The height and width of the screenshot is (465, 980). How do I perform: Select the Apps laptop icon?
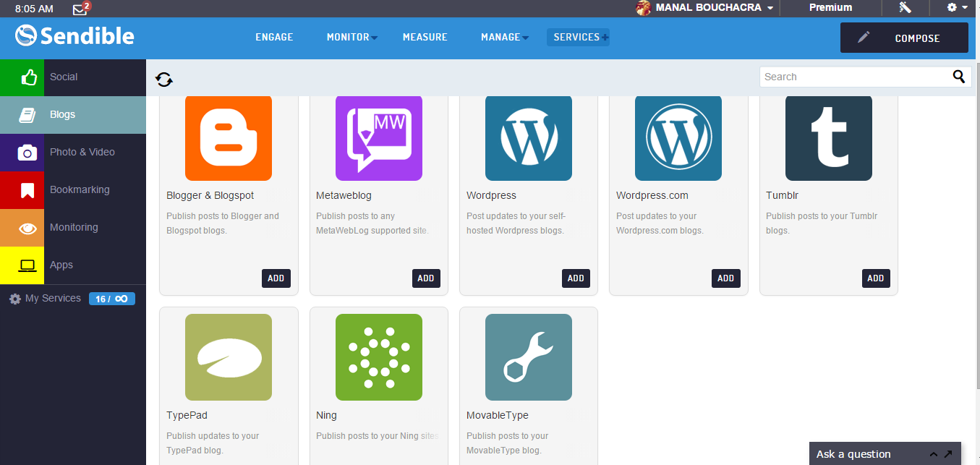pyautogui.click(x=27, y=265)
